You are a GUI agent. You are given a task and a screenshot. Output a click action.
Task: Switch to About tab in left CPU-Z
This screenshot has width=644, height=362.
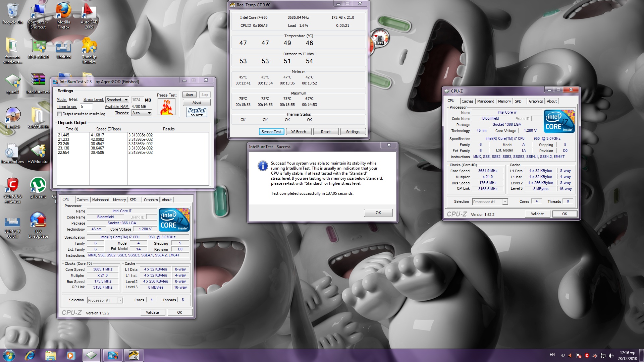pos(167,200)
